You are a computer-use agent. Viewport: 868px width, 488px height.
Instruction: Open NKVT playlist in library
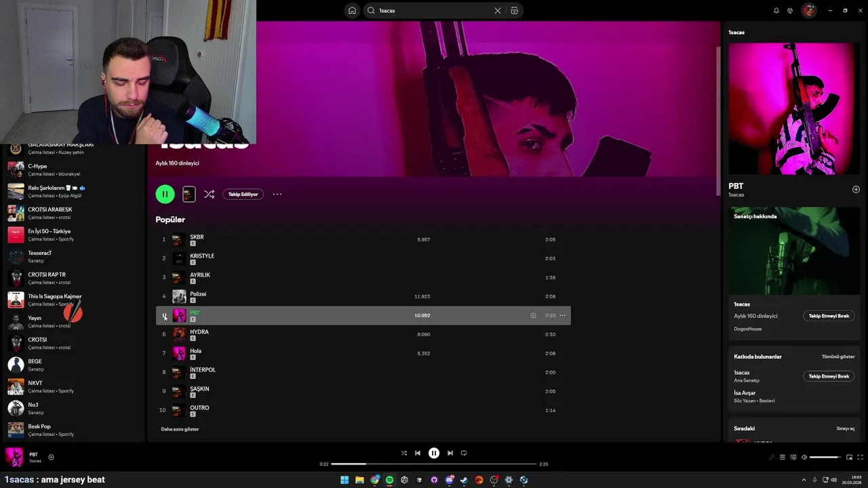click(75, 386)
